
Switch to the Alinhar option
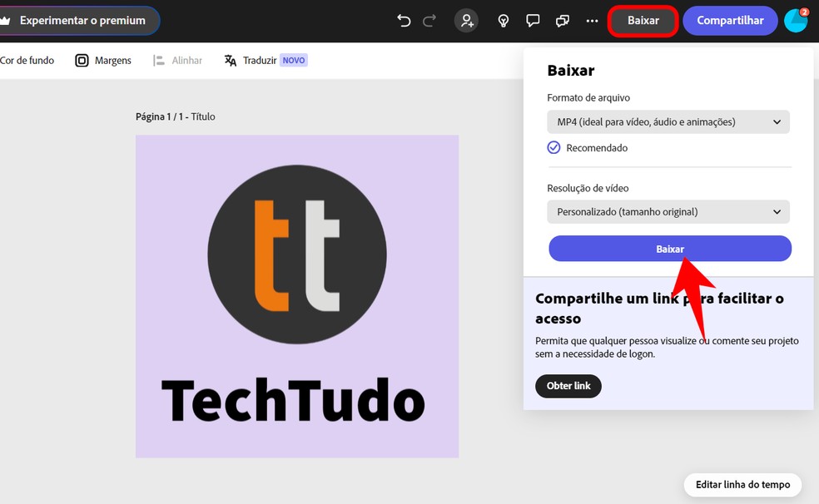tap(177, 60)
